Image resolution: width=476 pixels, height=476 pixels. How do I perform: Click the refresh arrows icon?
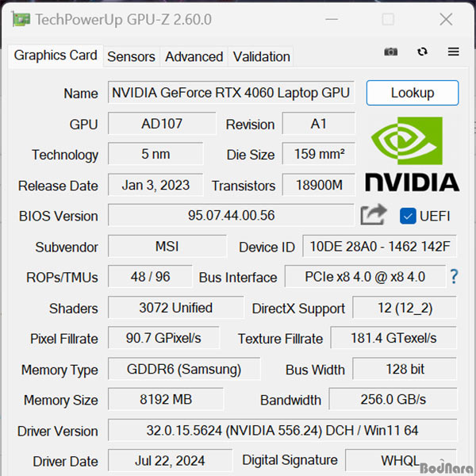(422, 52)
